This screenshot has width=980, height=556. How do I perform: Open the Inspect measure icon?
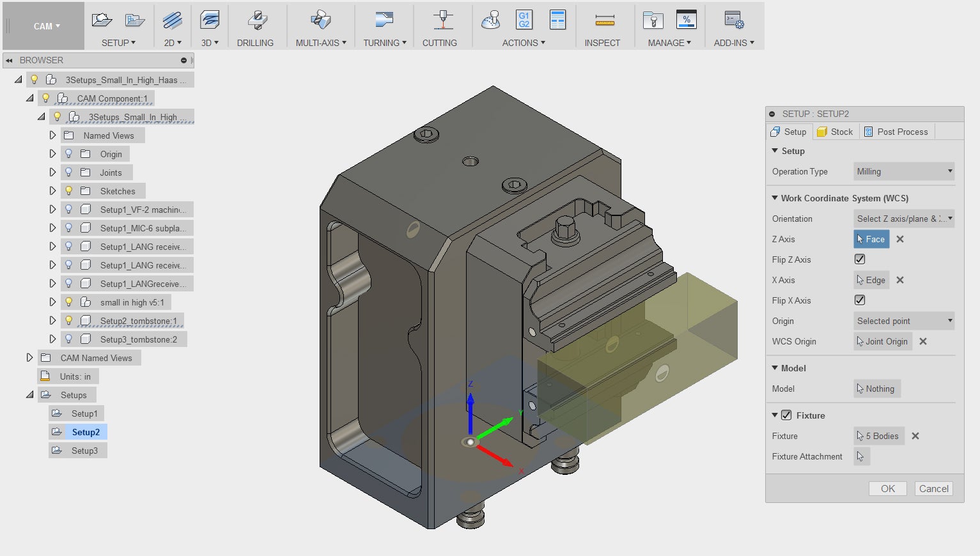604,21
